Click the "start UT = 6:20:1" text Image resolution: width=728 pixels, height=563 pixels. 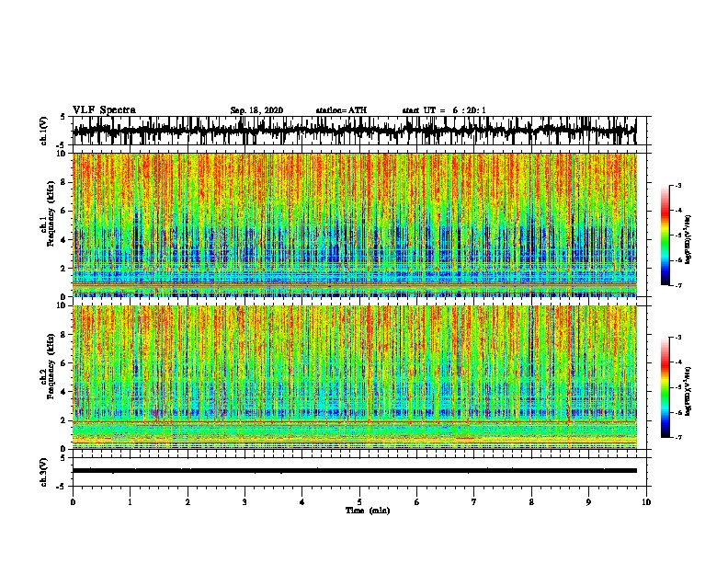coord(444,110)
